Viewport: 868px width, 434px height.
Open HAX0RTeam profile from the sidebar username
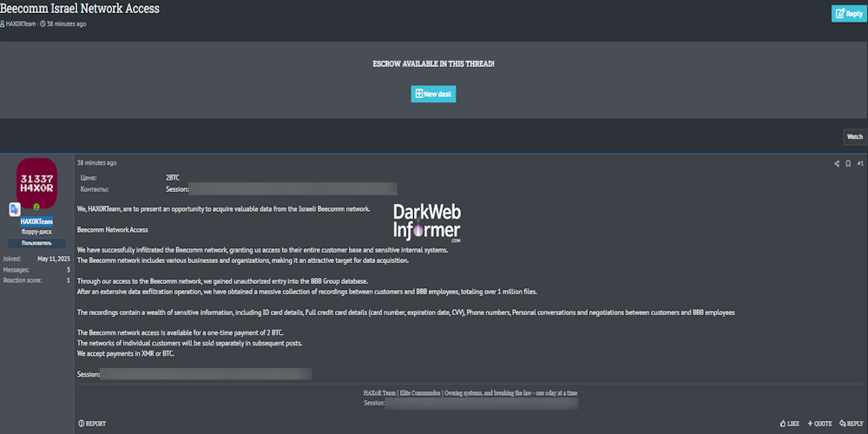[x=36, y=222]
